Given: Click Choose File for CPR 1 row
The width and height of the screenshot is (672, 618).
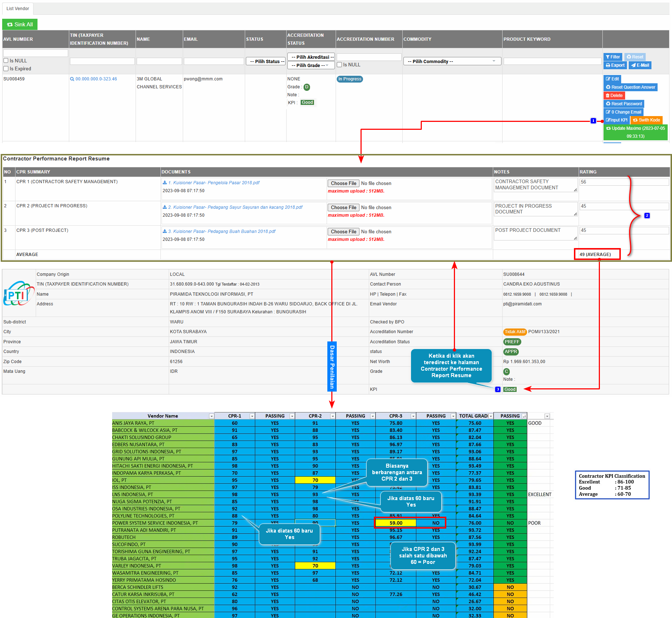Looking at the screenshot, I should (343, 183).
